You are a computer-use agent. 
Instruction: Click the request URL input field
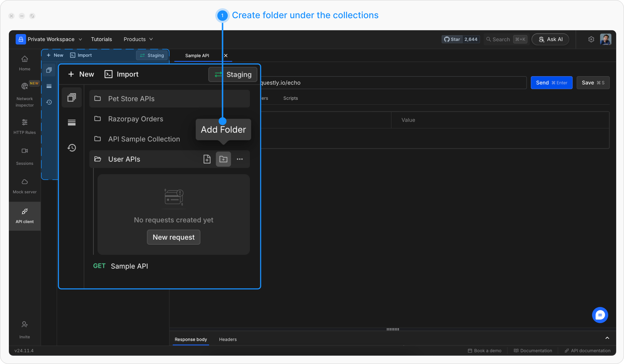click(x=390, y=83)
